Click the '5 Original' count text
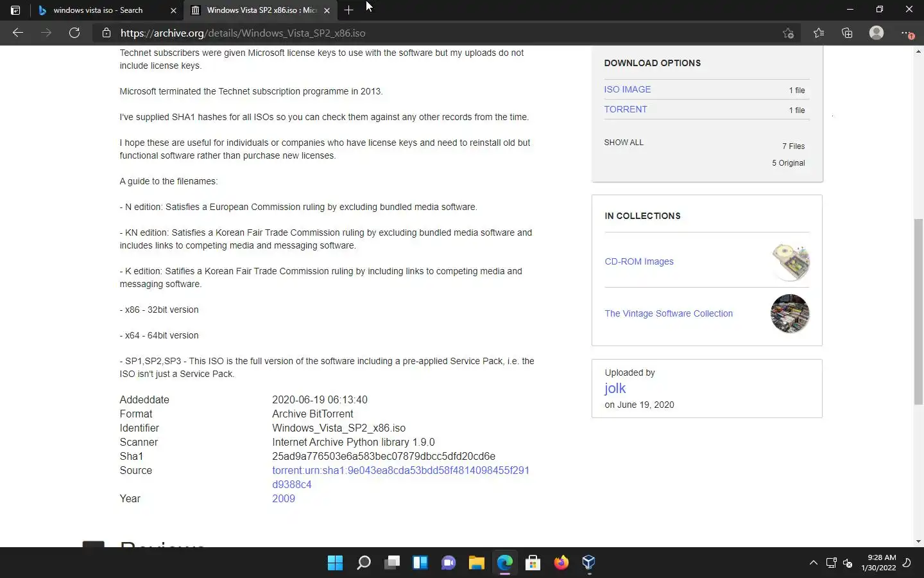This screenshot has height=578, width=924. click(789, 163)
